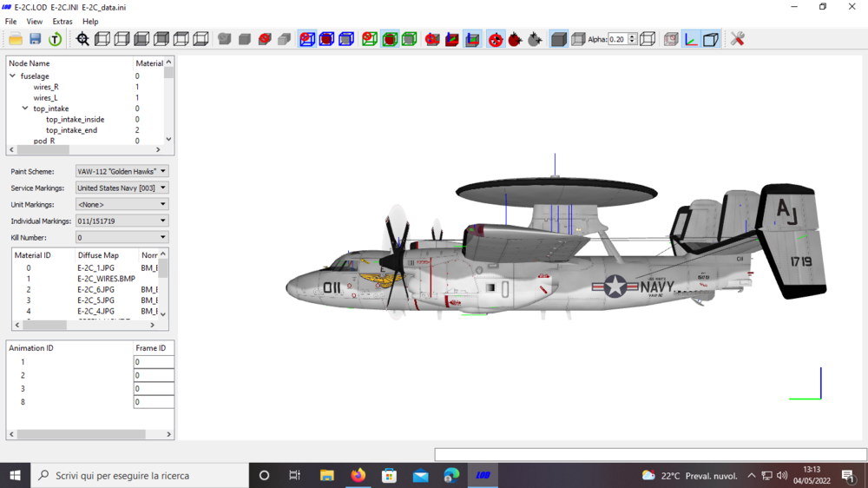Click green wireframe cube with gray solid
This screenshot has height=488, width=868.
[409, 39]
